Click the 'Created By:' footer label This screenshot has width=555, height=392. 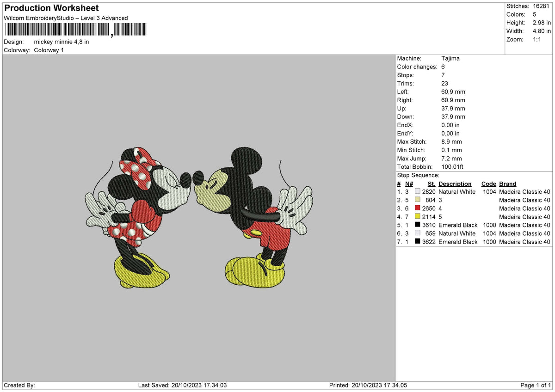[x=19, y=386]
